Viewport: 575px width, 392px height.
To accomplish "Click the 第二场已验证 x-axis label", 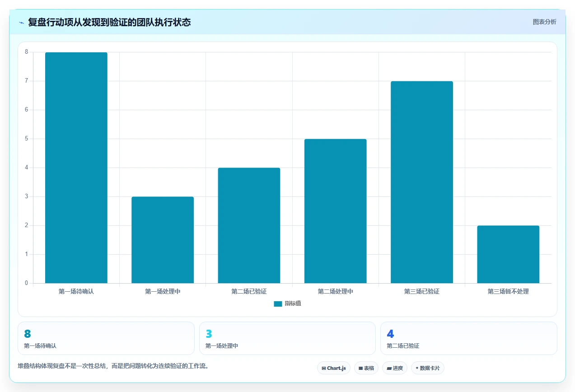I will click(249, 292).
